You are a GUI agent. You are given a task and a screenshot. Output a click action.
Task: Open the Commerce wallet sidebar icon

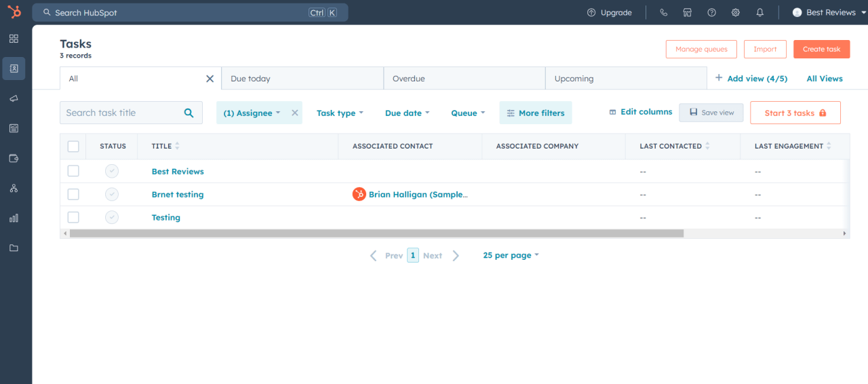click(14, 158)
